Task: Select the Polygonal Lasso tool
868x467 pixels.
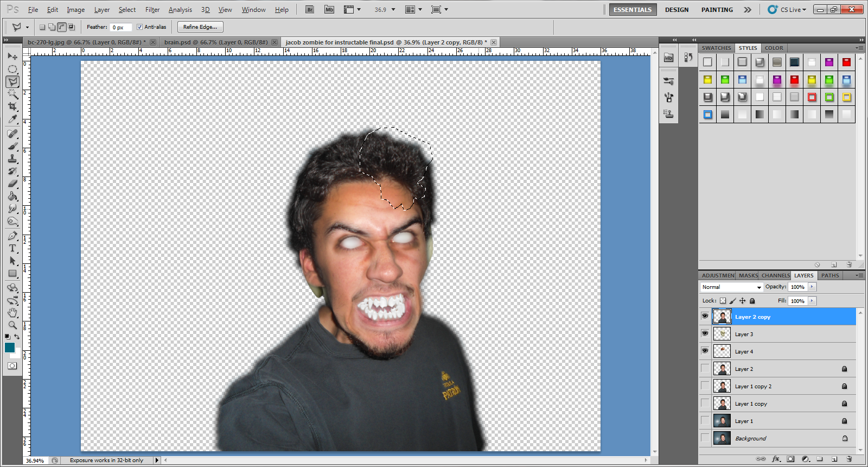Action: [x=12, y=81]
